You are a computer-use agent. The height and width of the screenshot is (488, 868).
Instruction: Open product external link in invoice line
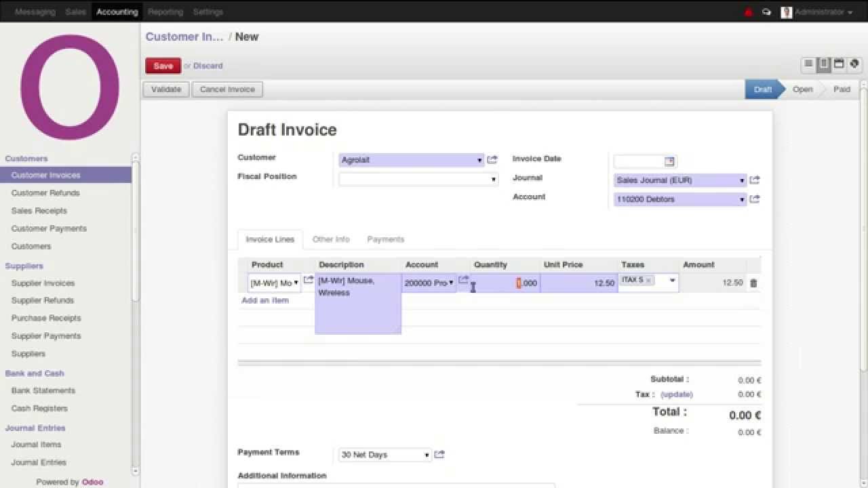pos(309,280)
